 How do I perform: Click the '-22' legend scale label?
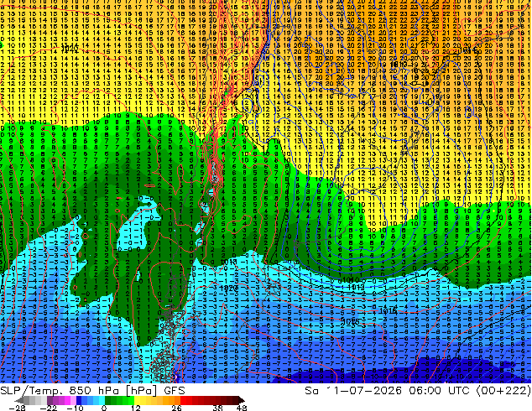coord(48,408)
